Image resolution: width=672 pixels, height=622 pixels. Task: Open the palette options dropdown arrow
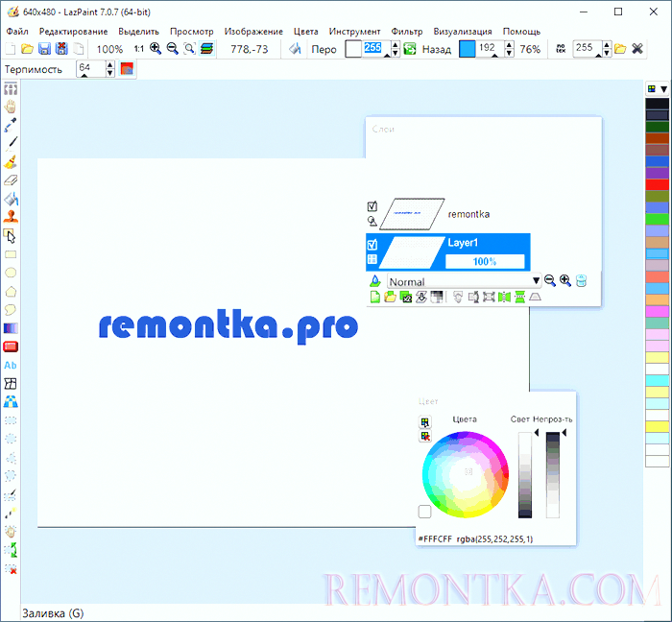[663, 89]
